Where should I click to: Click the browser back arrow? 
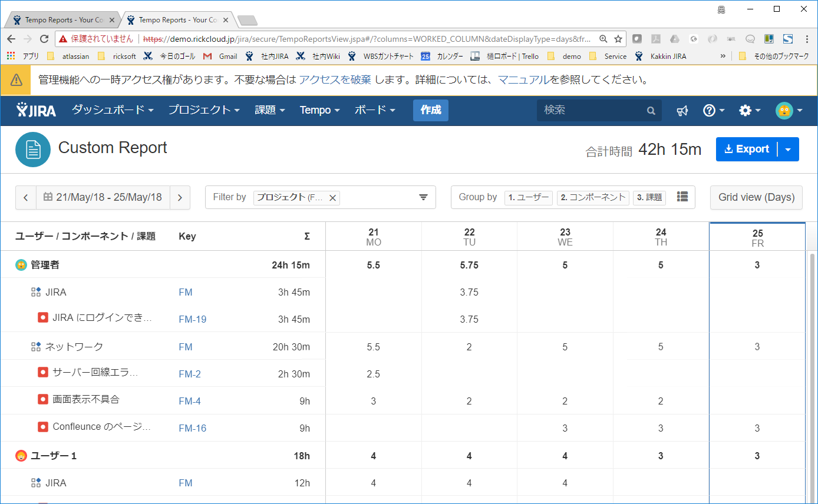coord(11,39)
